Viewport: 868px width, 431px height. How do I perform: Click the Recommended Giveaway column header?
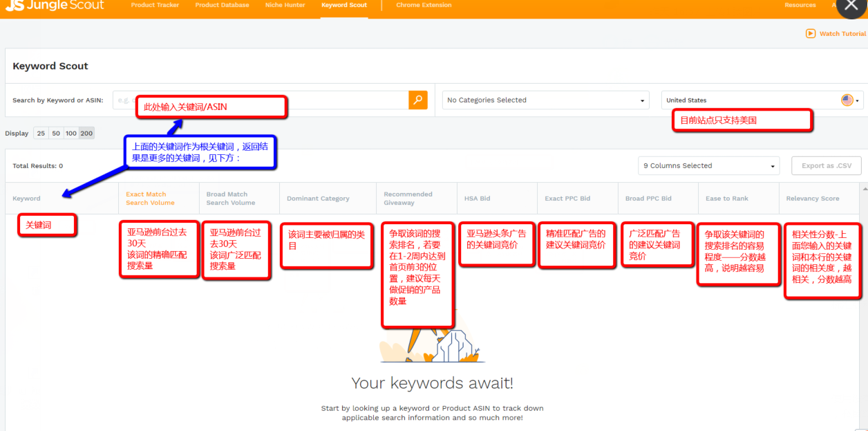point(408,199)
